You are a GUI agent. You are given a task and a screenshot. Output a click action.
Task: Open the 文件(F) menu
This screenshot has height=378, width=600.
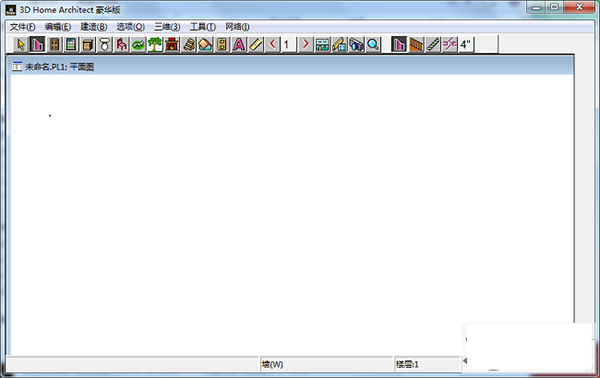[23, 27]
